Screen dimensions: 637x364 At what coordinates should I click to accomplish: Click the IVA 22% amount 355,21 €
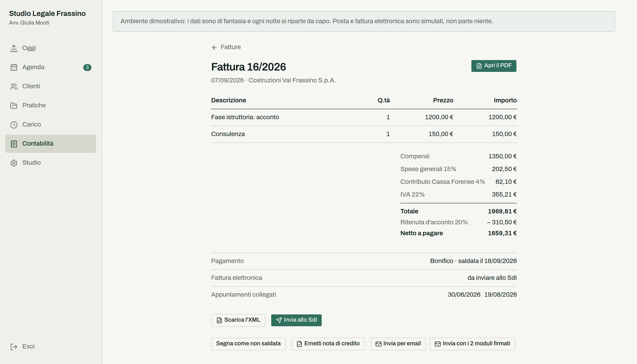[504, 195]
